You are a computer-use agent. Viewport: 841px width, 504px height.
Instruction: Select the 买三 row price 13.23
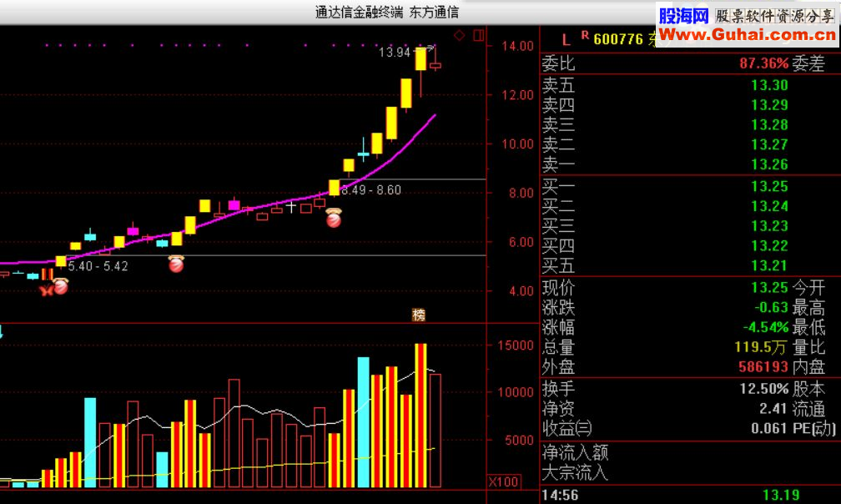click(769, 226)
